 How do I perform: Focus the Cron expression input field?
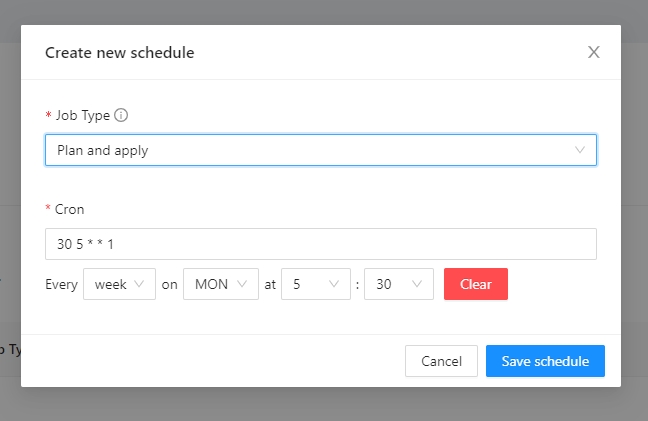pos(320,244)
